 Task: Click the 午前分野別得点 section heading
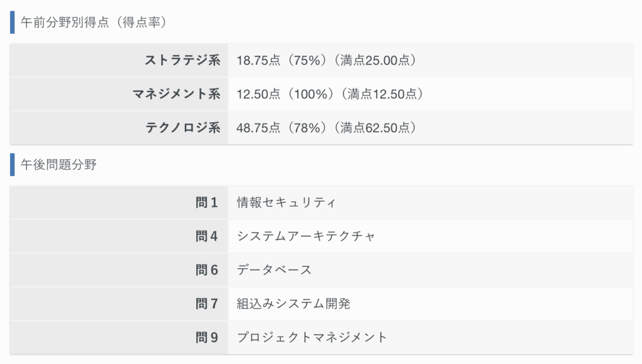point(93,22)
